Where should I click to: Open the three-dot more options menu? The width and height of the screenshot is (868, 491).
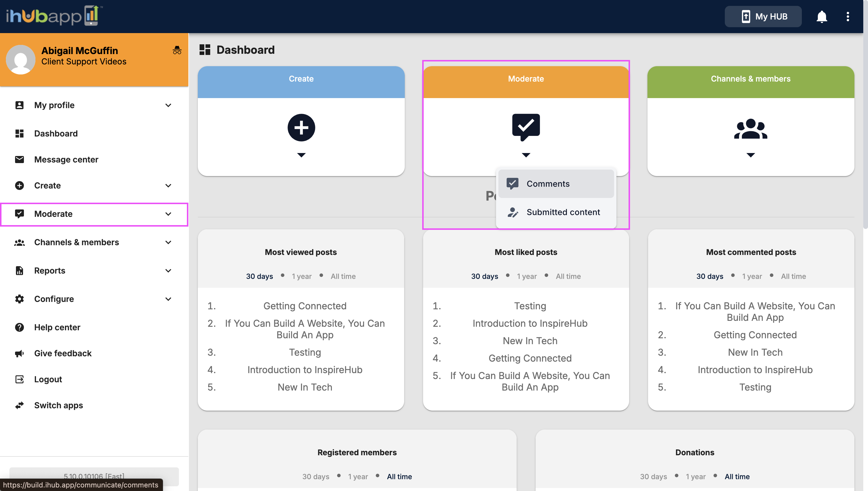[848, 16]
